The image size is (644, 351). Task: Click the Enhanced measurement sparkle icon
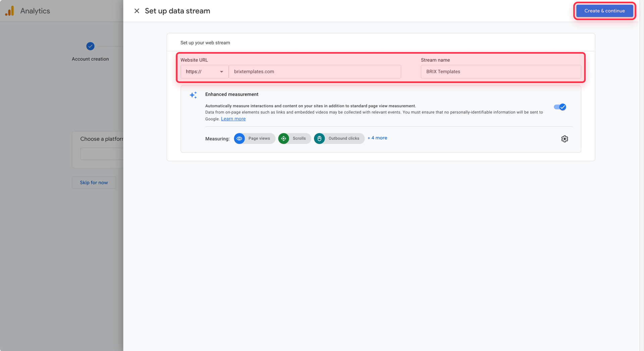tap(193, 95)
